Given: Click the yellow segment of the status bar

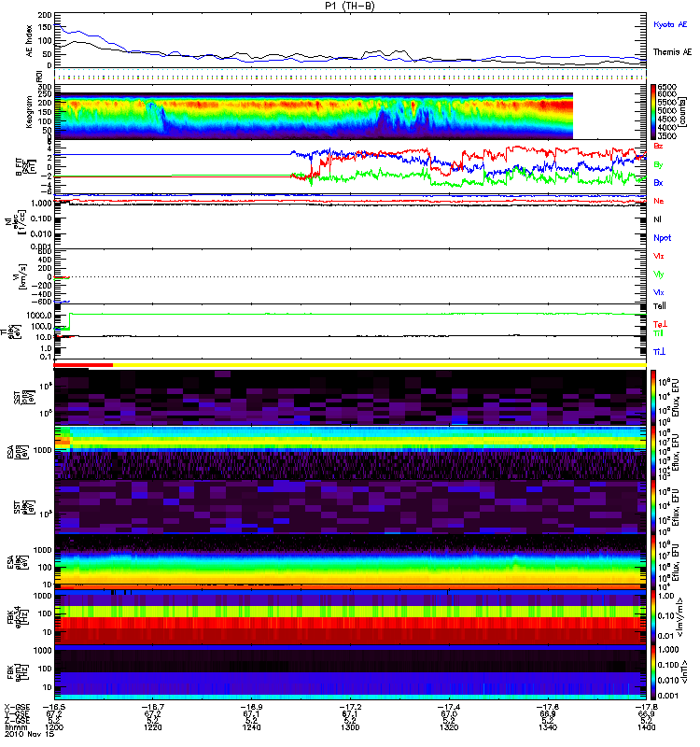Looking at the screenshot, I should click(x=380, y=365).
